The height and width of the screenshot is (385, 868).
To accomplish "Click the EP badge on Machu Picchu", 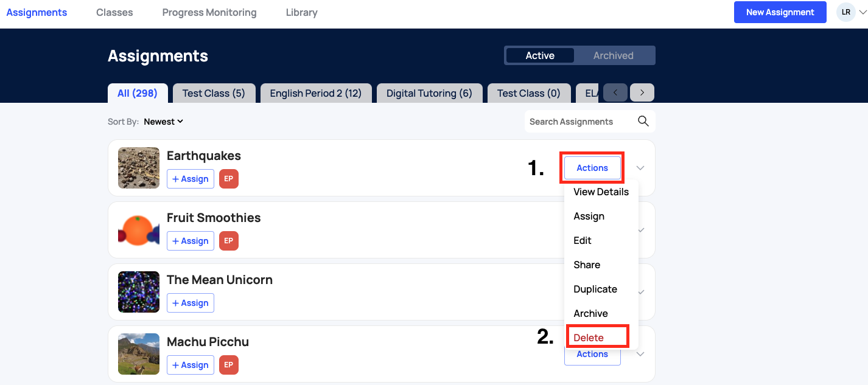I will (229, 365).
